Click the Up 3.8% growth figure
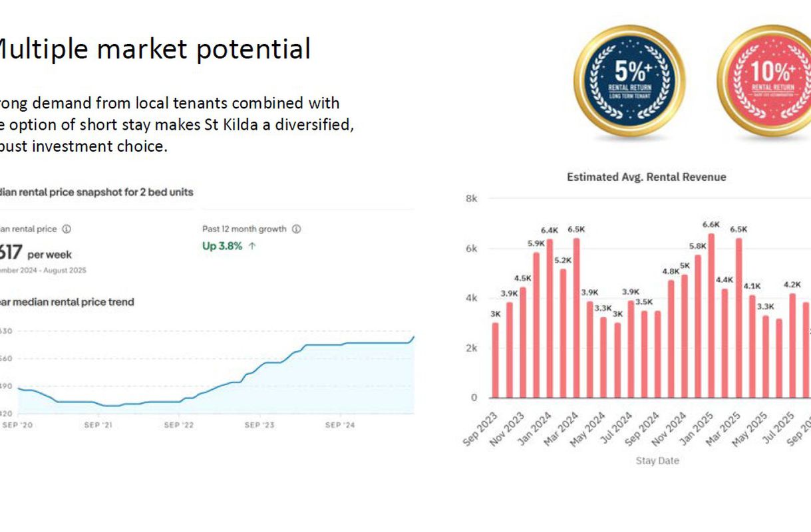This screenshot has height=532, width=811. (x=222, y=245)
